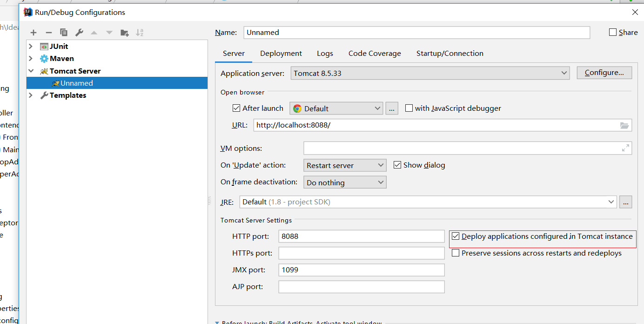Viewport: 644px width, 324px height.
Task: Click the Tomcat Server cat icon
Action: click(44, 71)
